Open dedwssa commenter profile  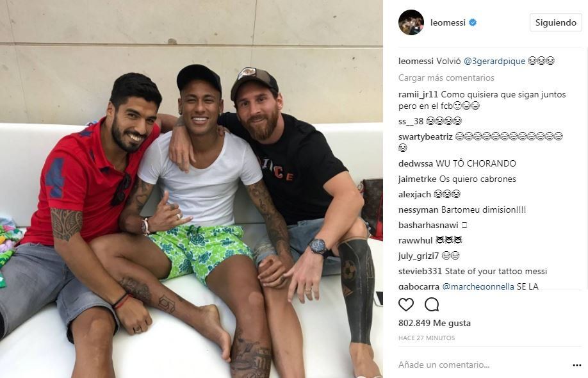pos(416,163)
